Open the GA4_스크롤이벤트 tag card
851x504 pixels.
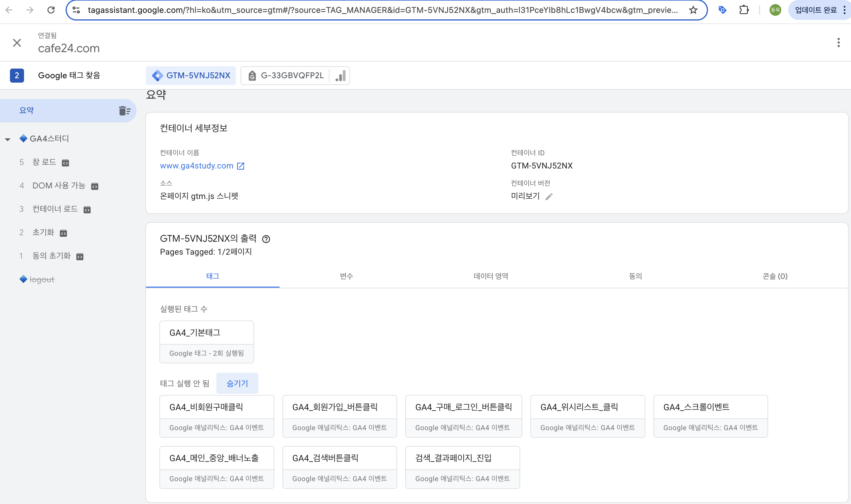tap(710, 416)
